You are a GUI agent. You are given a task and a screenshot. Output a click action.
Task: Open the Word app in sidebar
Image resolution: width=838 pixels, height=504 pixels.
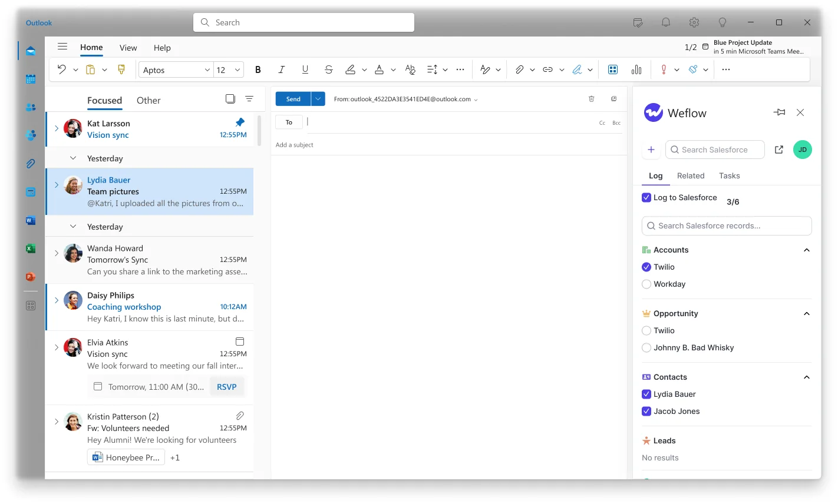point(31,220)
